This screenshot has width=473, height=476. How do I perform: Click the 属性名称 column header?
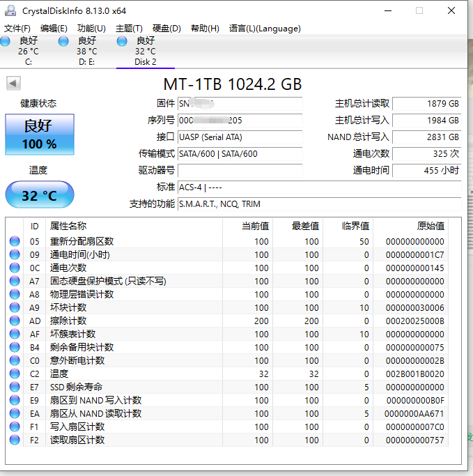pyautogui.click(x=134, y=227)
